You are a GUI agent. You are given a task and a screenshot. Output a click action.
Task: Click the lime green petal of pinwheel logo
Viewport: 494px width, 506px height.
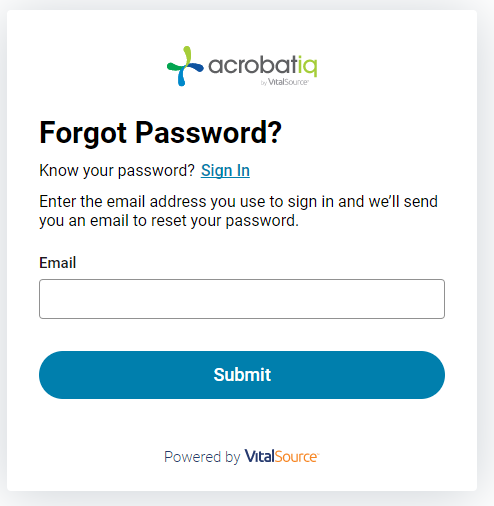187,54
